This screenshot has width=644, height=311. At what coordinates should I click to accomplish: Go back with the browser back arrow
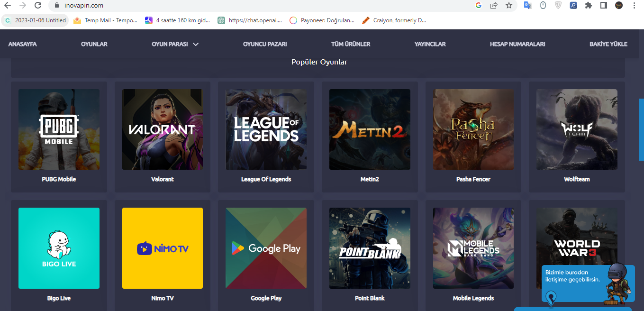[x=8, y=6]
